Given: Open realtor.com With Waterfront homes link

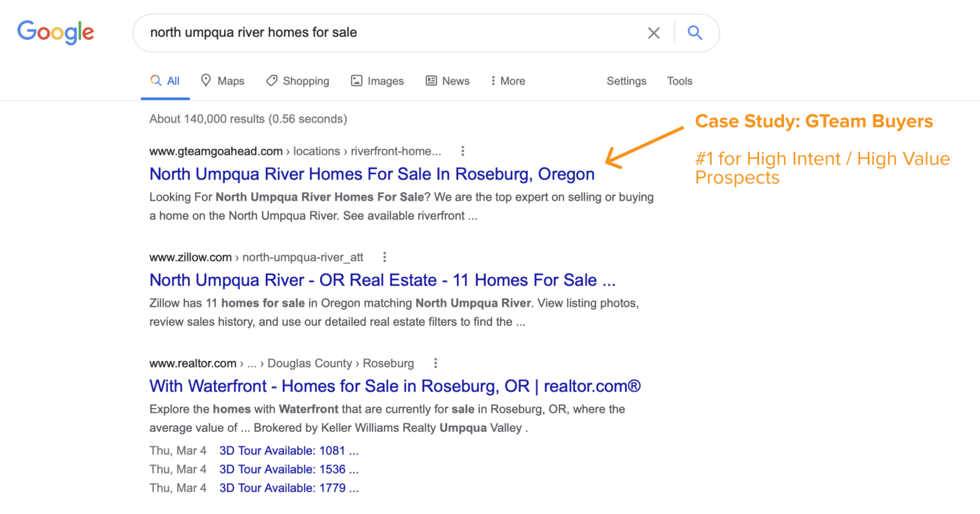Looking at the screenshot, I should pos(395,387).
